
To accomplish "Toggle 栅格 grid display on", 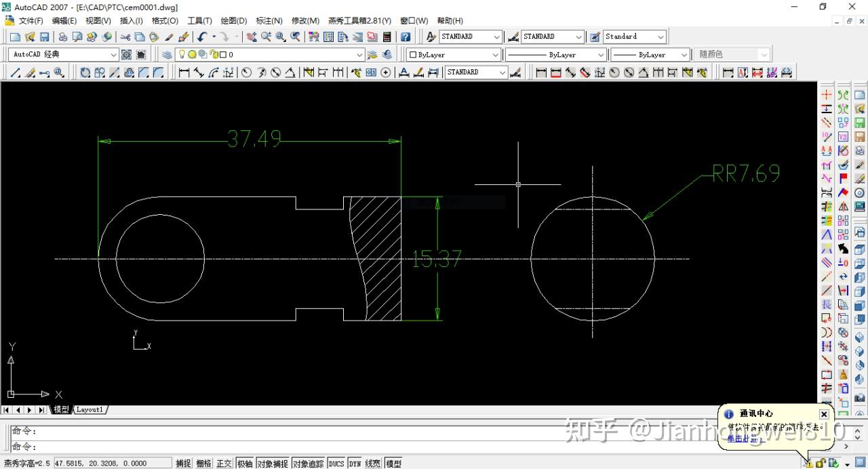I will 203,463.
